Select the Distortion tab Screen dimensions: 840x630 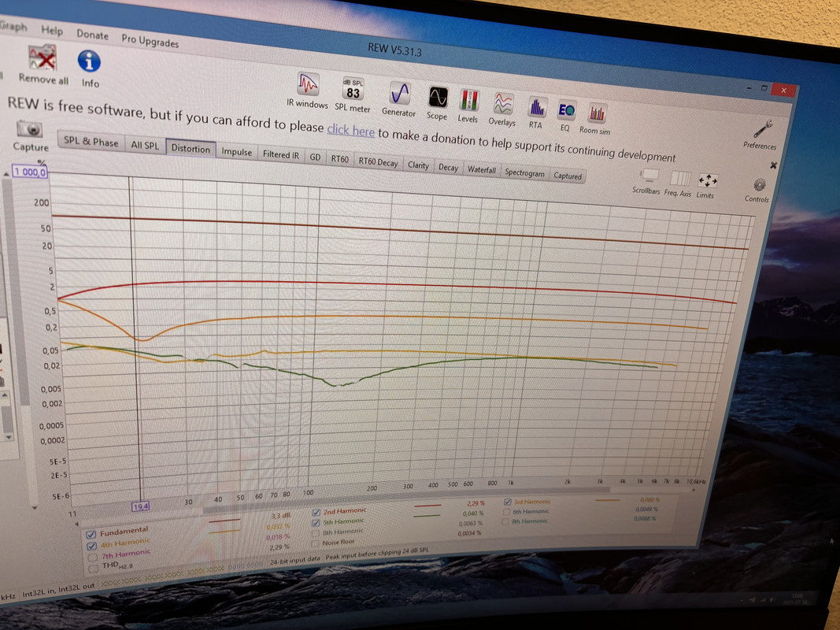(191, 149)
